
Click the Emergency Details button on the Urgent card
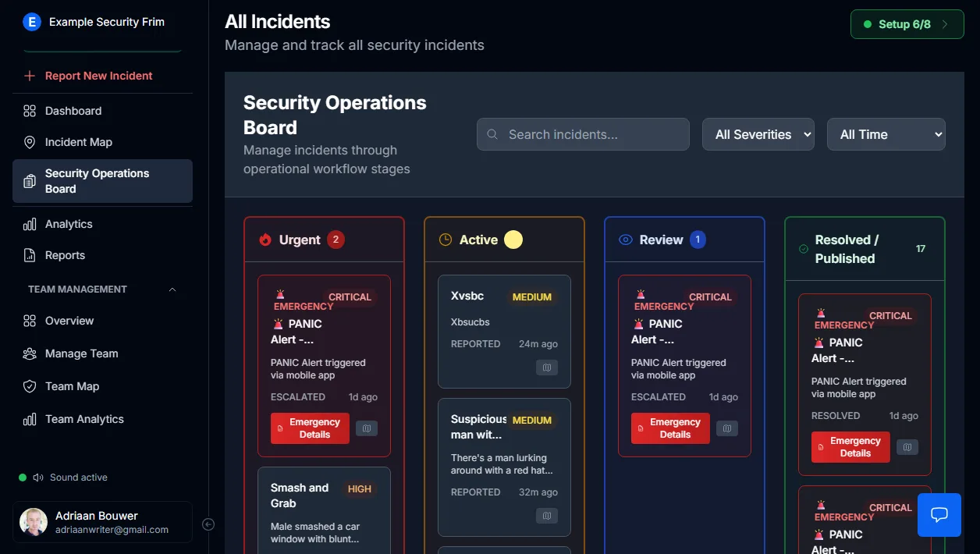pos(309,428)
